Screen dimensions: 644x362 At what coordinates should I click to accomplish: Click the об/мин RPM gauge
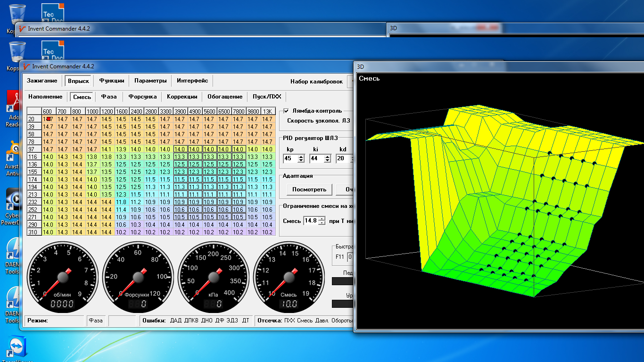tap(63, 276)
